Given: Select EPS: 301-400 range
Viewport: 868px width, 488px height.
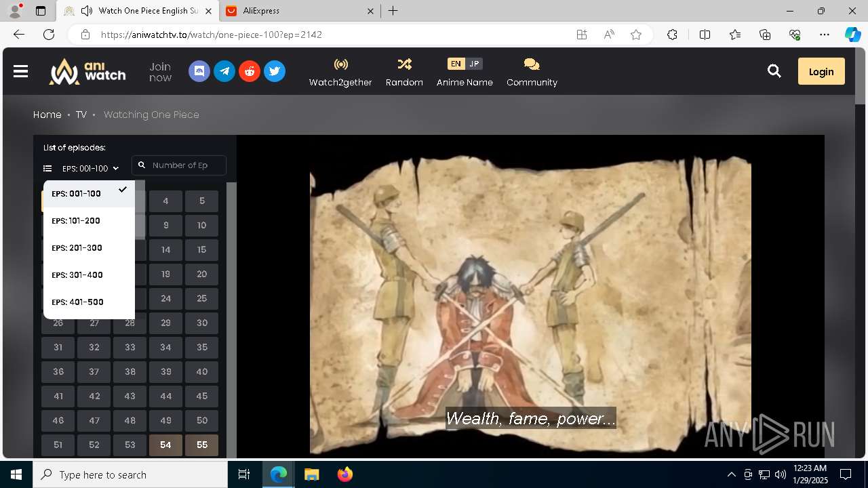Looking at the screenshot, I should tap(89, 275).
